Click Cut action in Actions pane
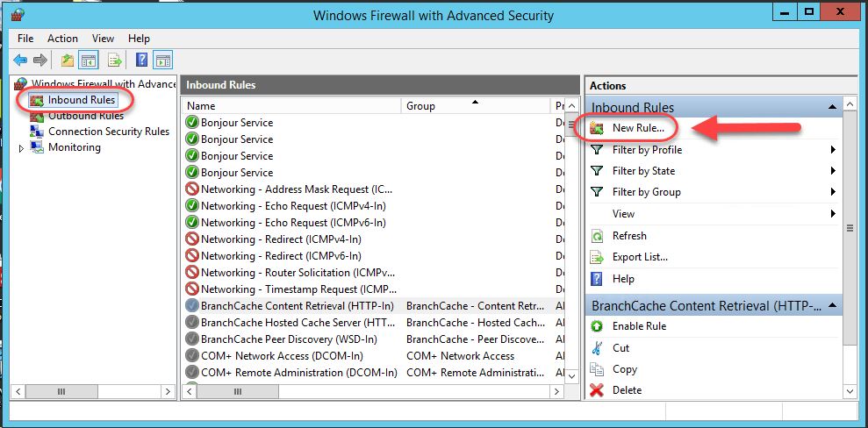 pyautogui.click(x=621, y=348)
